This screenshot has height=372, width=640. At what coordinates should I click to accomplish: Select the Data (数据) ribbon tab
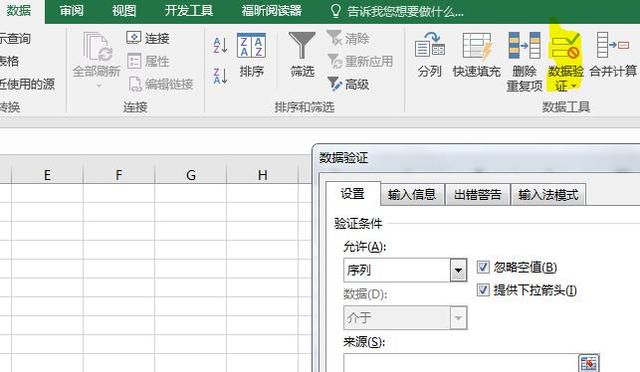pyautogui.click(x=19, y=11)
